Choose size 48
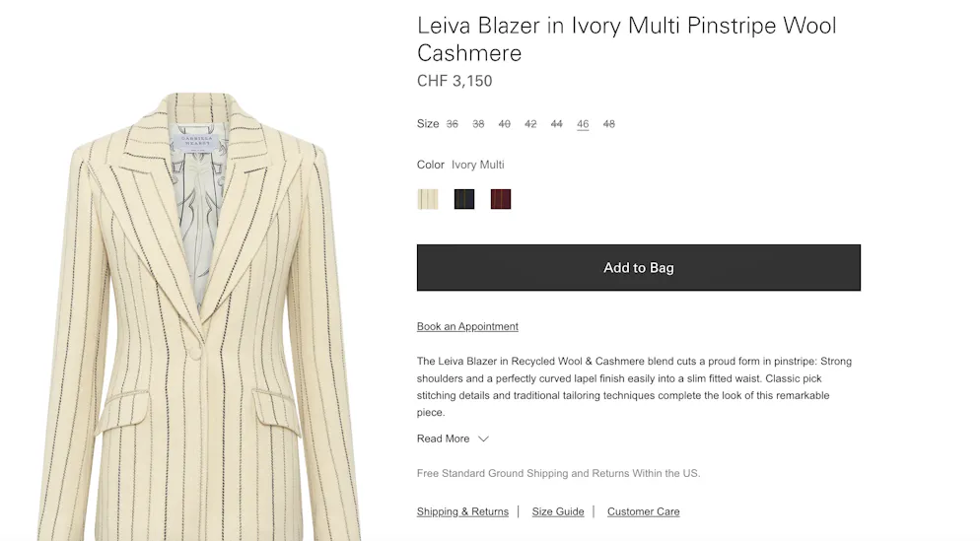The image size is (980, 541). tap(608, 124)
